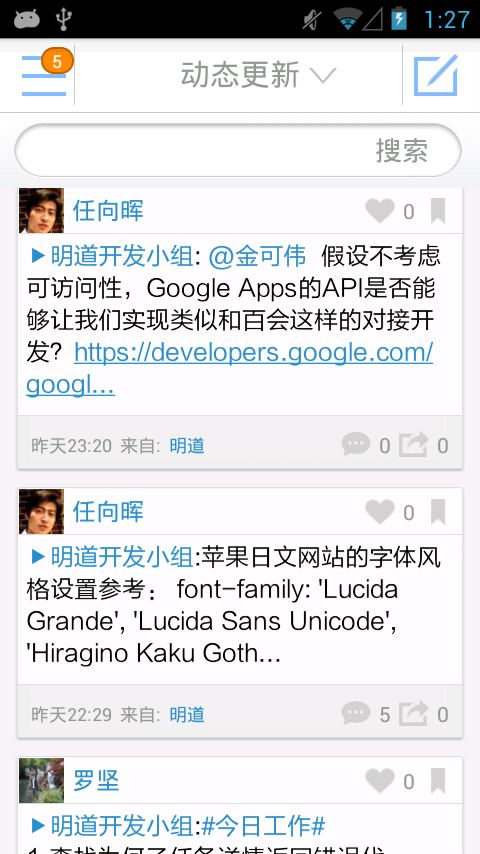The width and height of the screenshot is (480, 854).
Task: Open 任向晖's avatar on first post
Action: pyautogui.click(x=41, y=211)
